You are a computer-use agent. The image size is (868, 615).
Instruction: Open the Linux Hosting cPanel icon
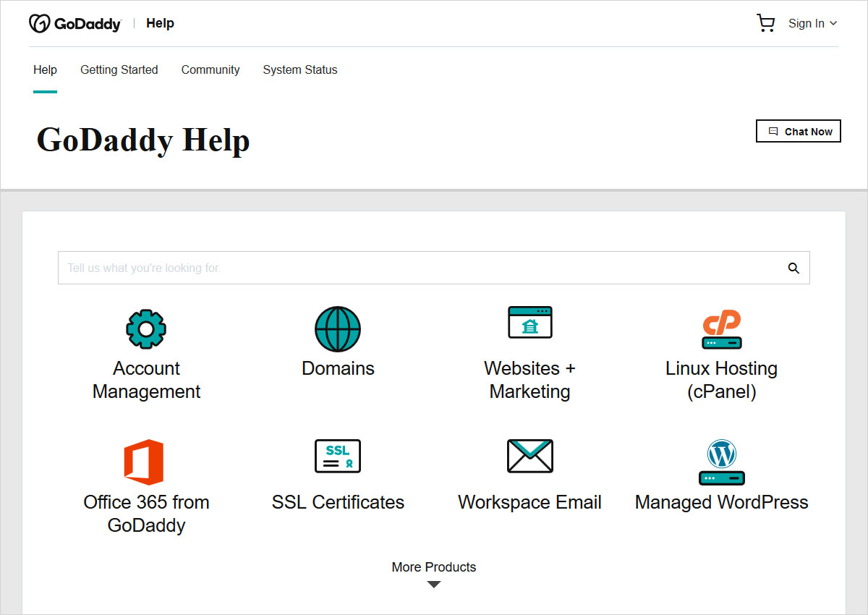[721, 329]
